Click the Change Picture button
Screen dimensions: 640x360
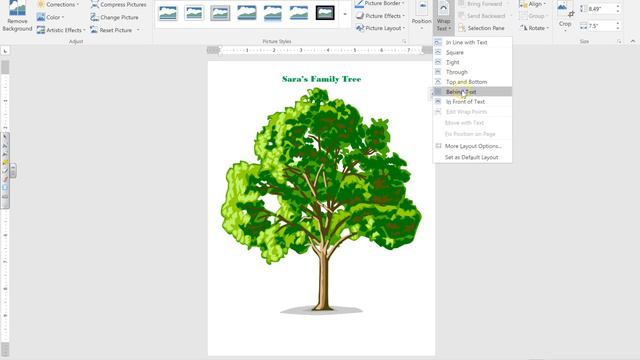point(114,17)
